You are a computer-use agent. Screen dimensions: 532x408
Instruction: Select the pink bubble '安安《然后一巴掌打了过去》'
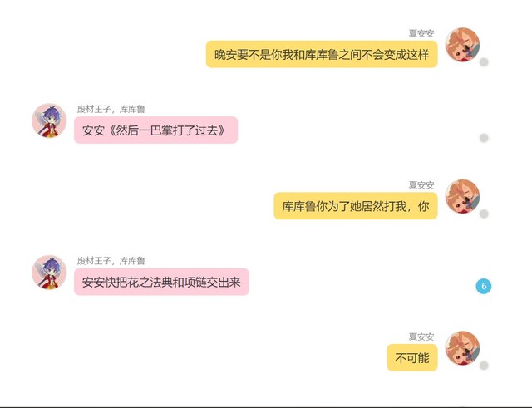coord(155,130)
